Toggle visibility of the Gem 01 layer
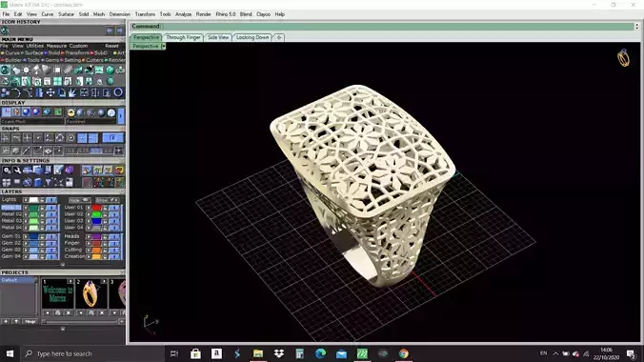644x362 pixels. (50, 236)
